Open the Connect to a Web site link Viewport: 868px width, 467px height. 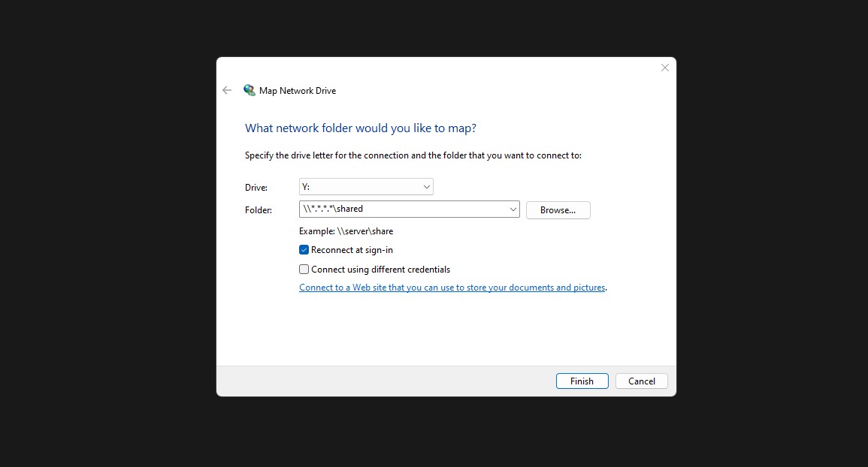[452, 288]
